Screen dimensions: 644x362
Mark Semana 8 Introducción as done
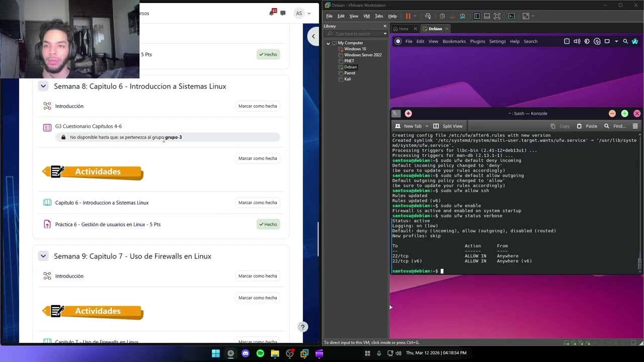pyautogui.click(x=258, y=106)
